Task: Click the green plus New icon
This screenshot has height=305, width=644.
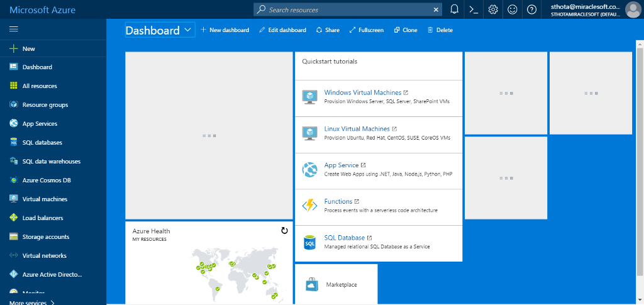Action: pos(14,48)
